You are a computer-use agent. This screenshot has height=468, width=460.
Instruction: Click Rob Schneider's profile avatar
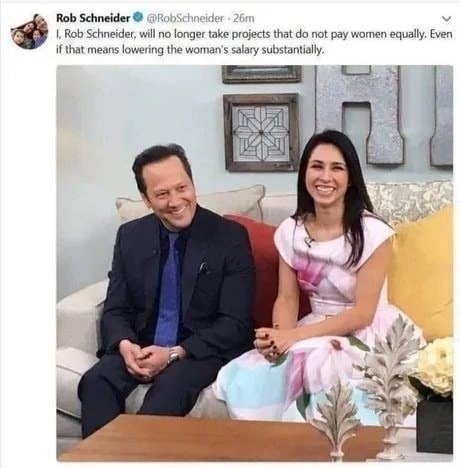(29, 31)
